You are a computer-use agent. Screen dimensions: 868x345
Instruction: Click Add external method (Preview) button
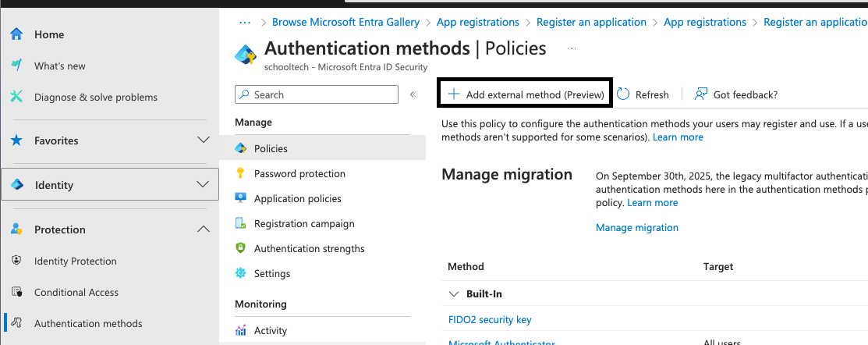[526, 94]
